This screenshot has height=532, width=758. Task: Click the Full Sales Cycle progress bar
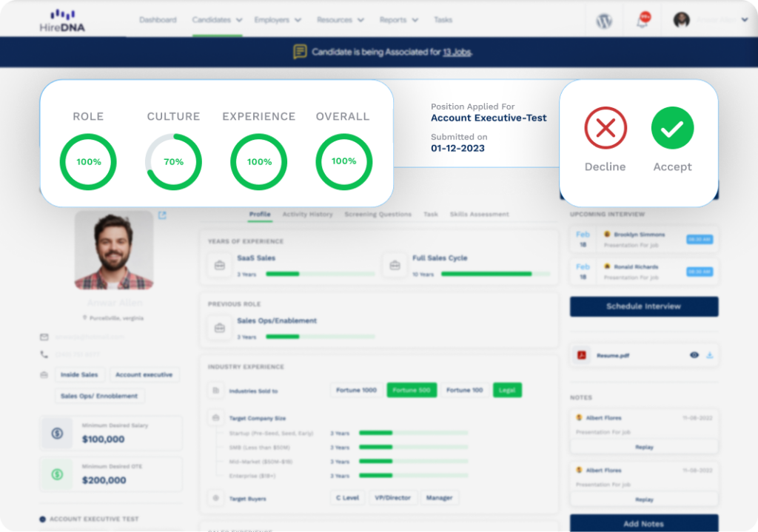click(496, 274)
